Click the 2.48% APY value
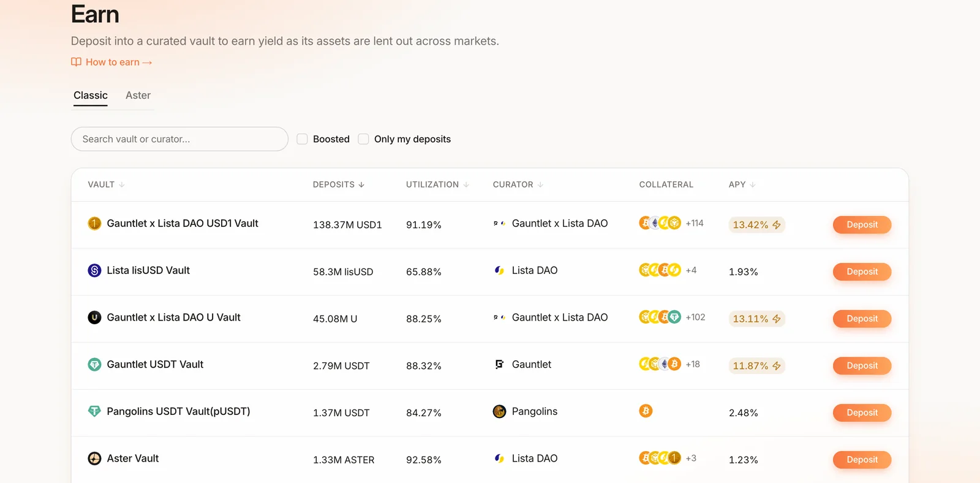980x483 pixels. click(x=744, y=413)
